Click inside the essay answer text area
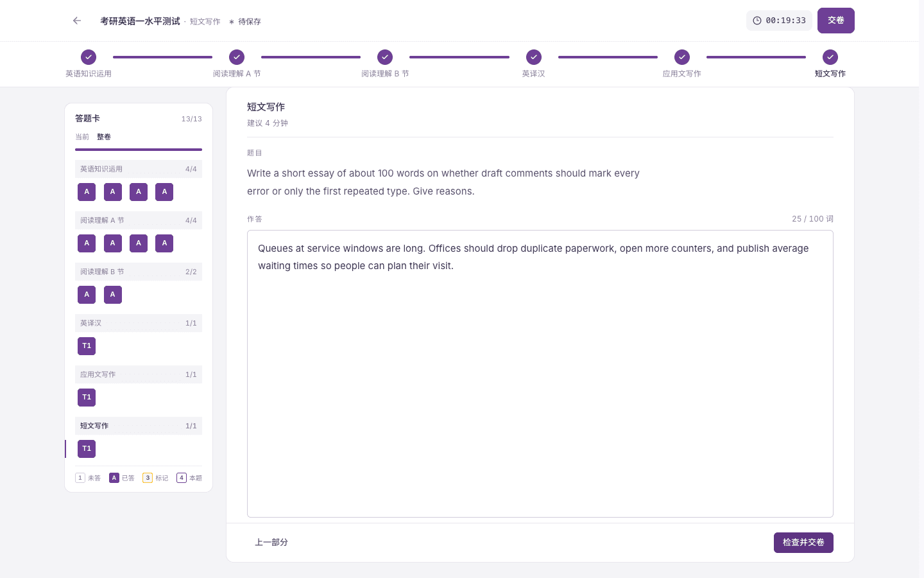The height and width of the screenshot is (578, 924). (x=540, y=374)
